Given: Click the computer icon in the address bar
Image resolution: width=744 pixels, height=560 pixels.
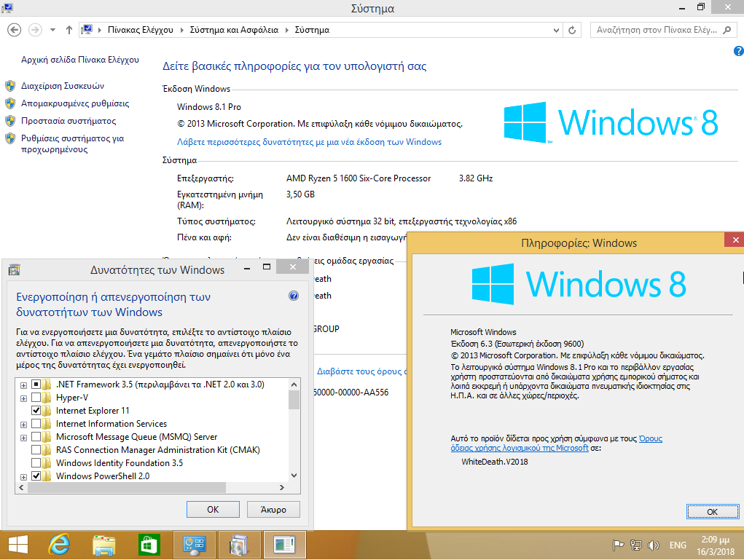Looking at the screenshot, I should (x=87, y=30).
